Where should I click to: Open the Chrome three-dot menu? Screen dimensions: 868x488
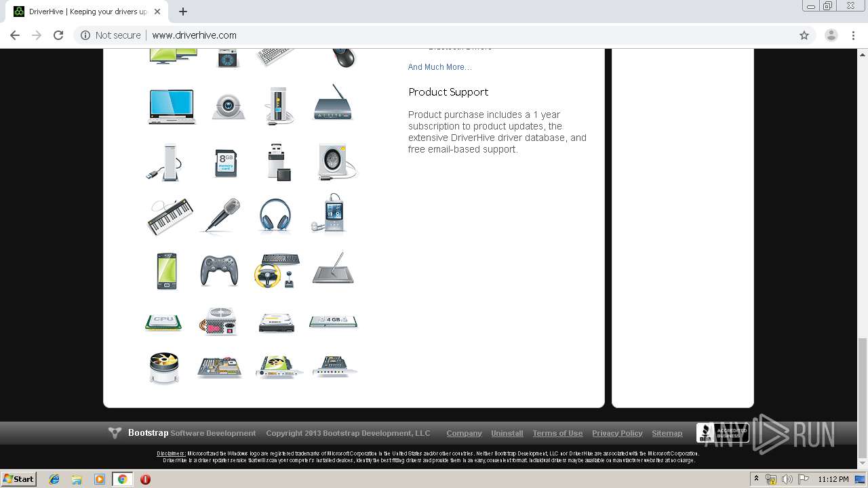point(854,35)
